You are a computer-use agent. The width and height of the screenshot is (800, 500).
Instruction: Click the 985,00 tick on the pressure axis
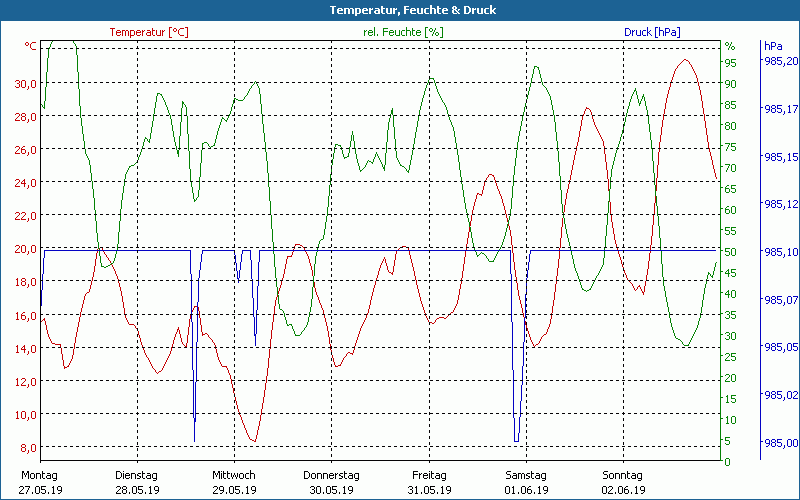pos(781,443)
